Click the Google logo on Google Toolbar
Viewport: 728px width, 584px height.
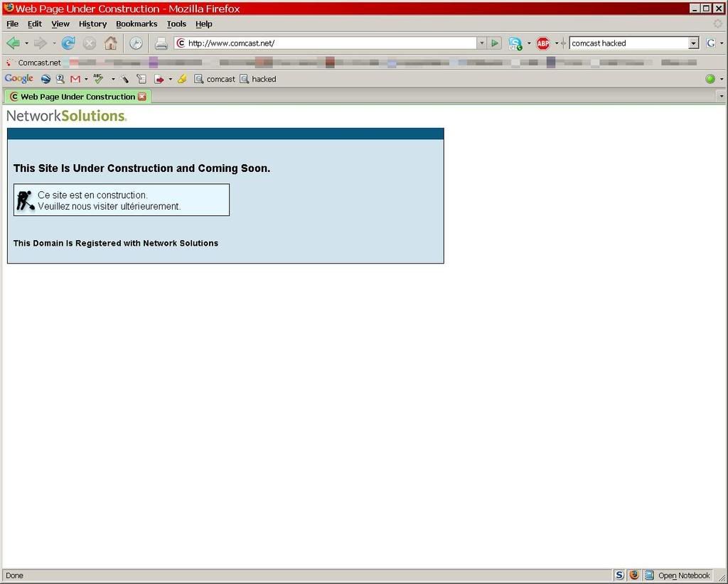[x=19, y=78]
